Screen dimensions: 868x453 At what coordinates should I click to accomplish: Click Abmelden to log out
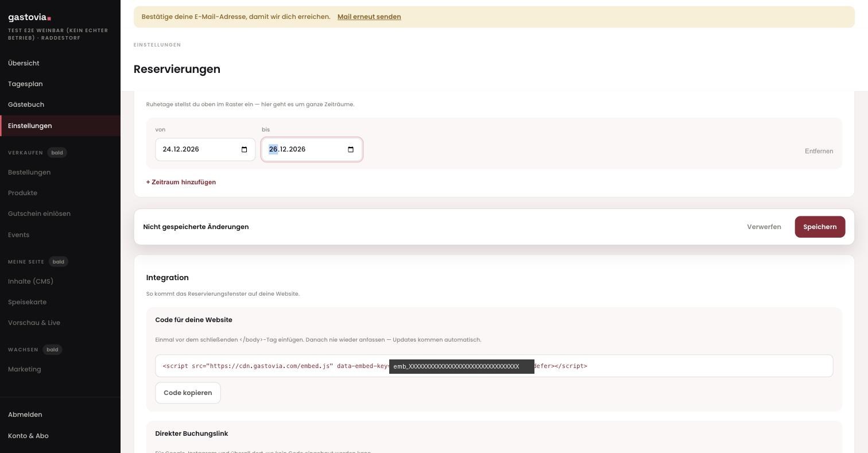click(25, 415)
